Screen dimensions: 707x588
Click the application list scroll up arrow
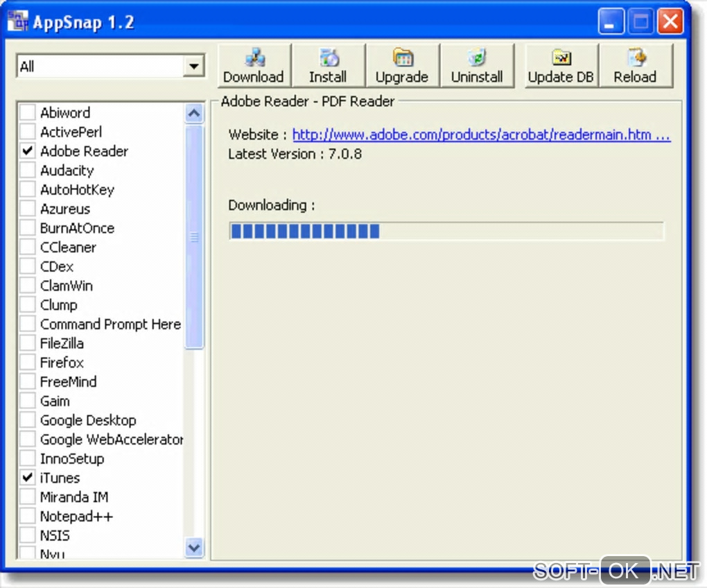(x=194, y=113)
